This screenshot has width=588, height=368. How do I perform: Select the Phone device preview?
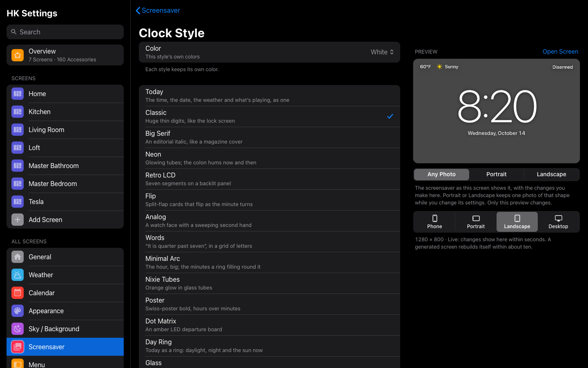tap(434, 222)
